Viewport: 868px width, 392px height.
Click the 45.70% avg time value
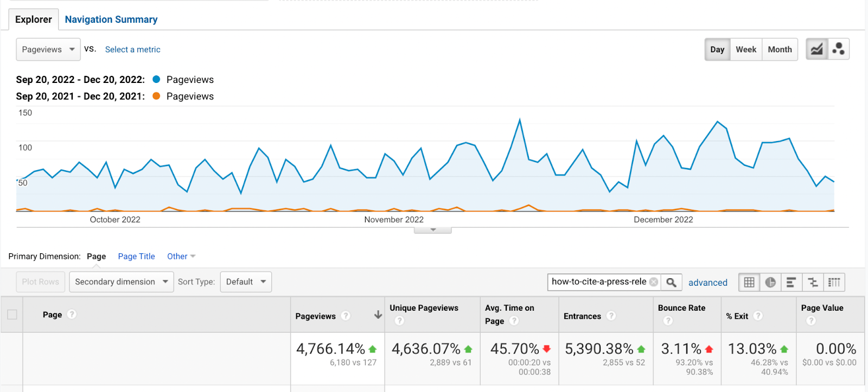514,349
